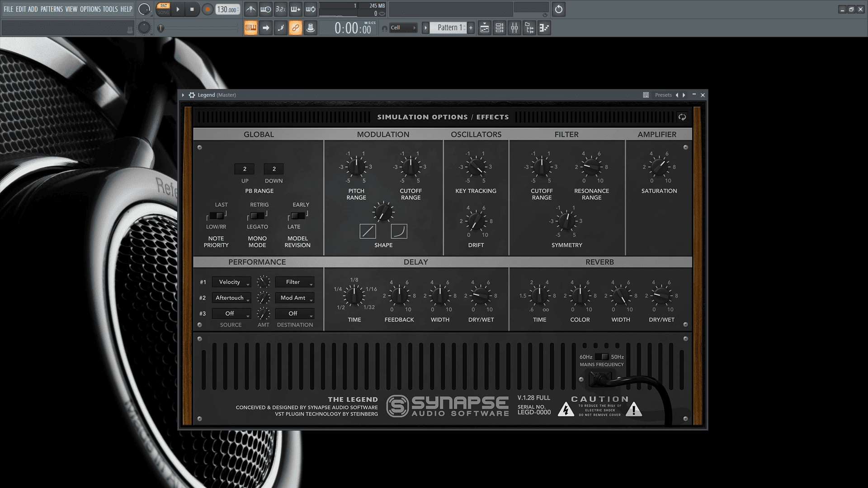Click the flip panel icon in Legend header
Image resolution: width=868 pixels, height=488 pixels.
pos(682,117)
